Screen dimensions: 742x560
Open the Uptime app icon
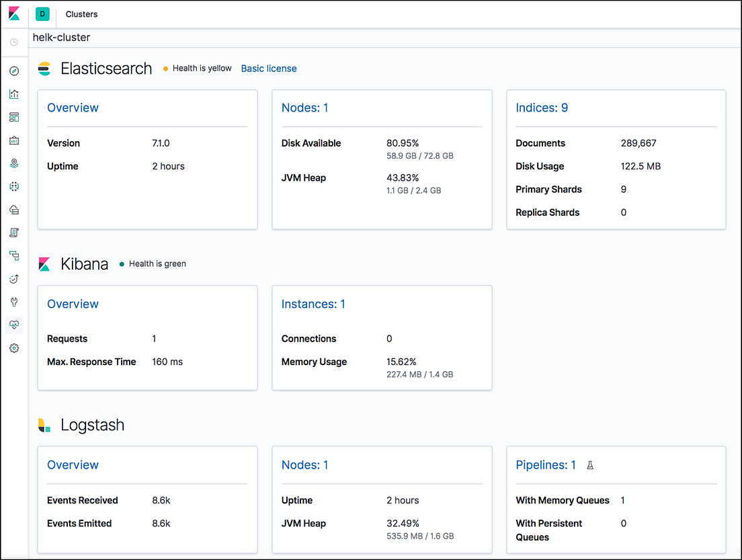[13, 278]
